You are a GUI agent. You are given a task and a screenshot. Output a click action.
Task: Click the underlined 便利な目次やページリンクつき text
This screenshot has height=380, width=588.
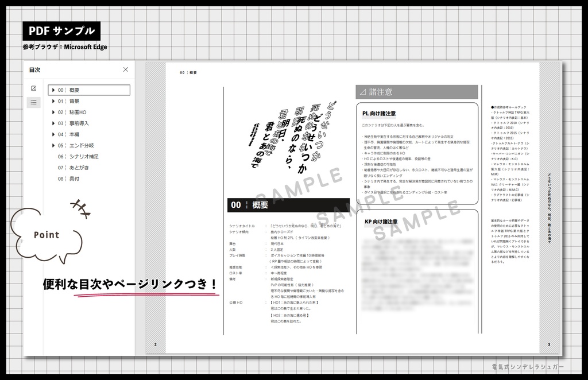point(129,282)
